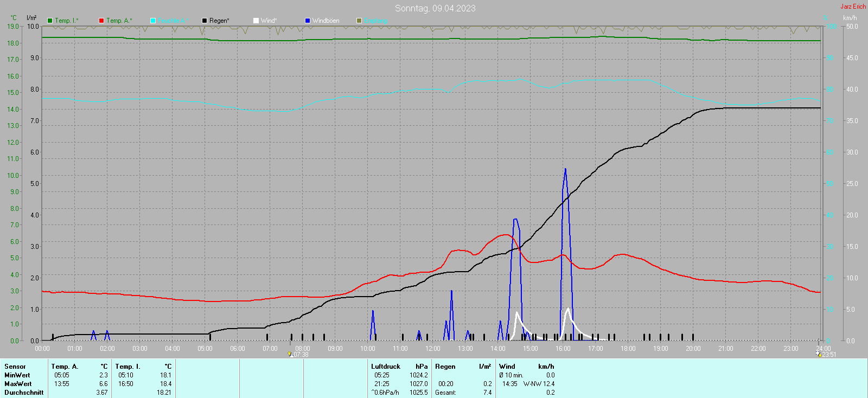Image resolution: width=868 pixels, height=398 pixels.
Task: Click the sunrise icon at 07:38
Action: point(290,354)
